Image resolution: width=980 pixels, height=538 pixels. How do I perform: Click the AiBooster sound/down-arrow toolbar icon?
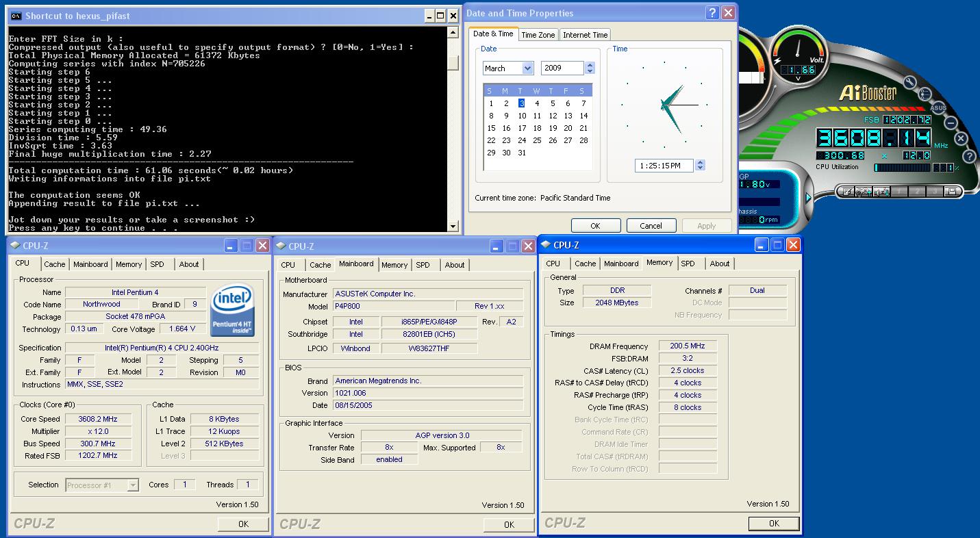tap(881, 192)
